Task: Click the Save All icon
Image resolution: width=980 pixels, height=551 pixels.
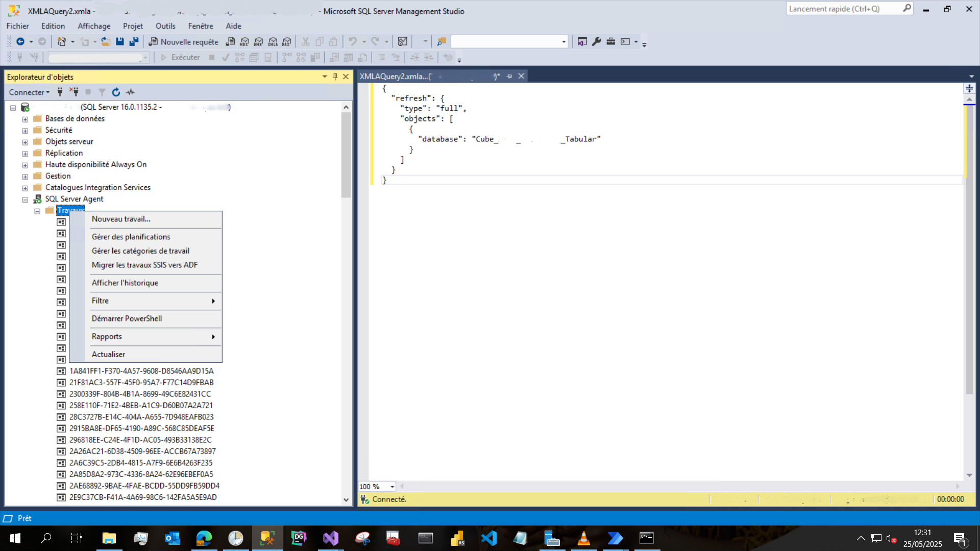Action: pos(134,42)
